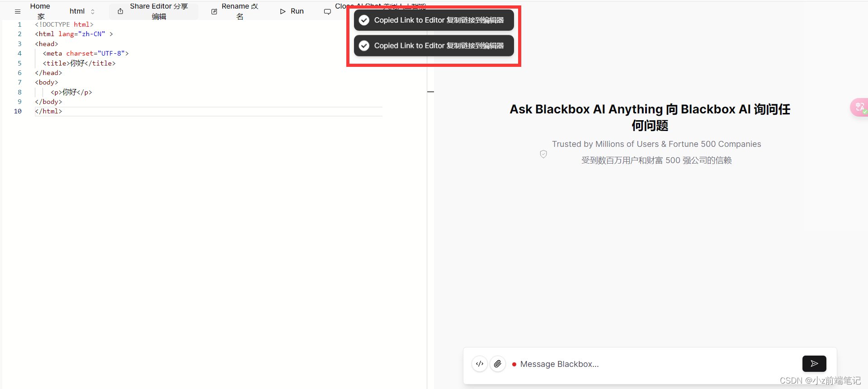Viewport: 868px width, 389px height.
Task: Click line number 10 in the gutter
Action: [x=18, y=111]
